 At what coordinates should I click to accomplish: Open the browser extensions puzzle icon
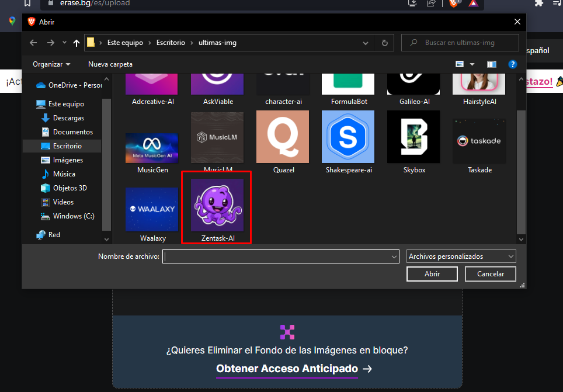[x=539, y=4]
